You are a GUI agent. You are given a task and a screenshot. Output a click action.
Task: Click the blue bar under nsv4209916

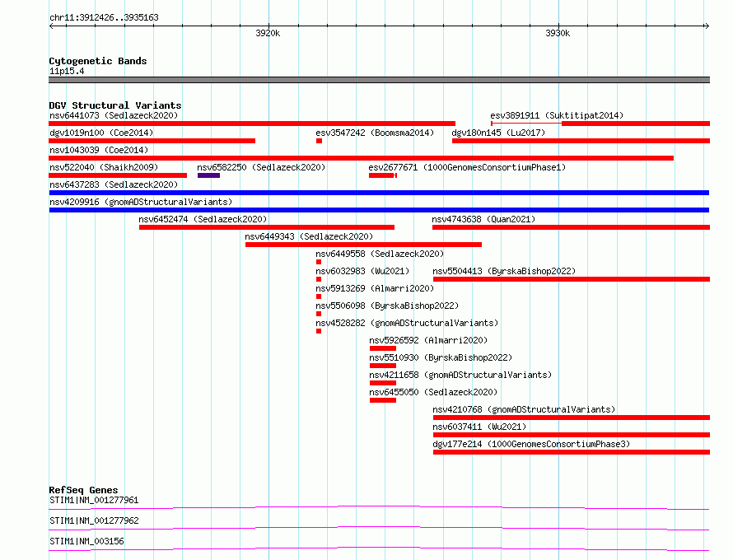(379, 210)
